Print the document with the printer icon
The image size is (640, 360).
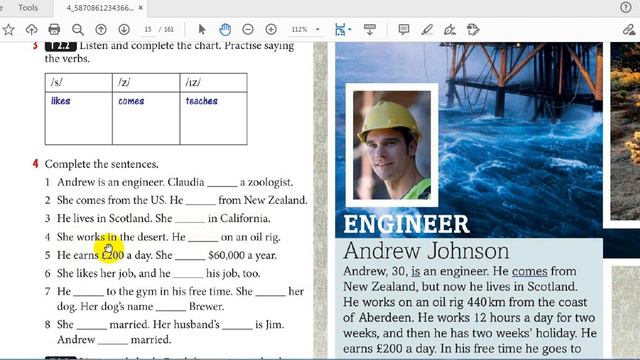[x=54, y=29]
